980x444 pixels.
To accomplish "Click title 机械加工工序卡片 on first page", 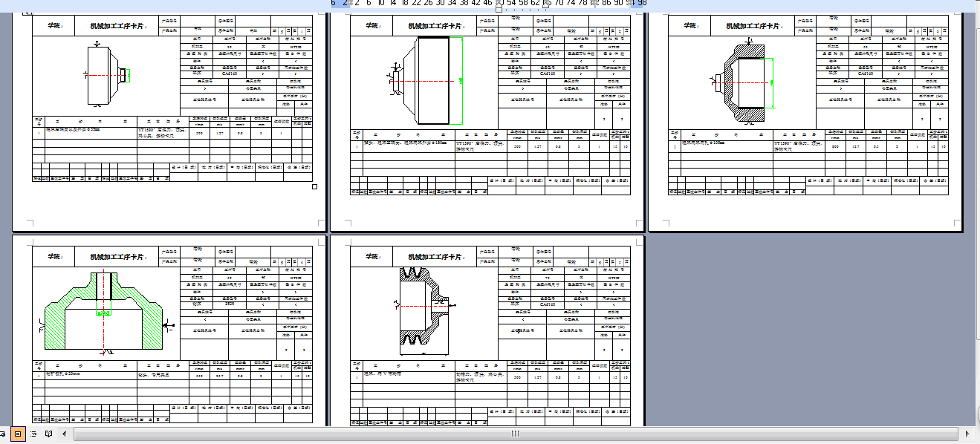I will coord(118,26).
